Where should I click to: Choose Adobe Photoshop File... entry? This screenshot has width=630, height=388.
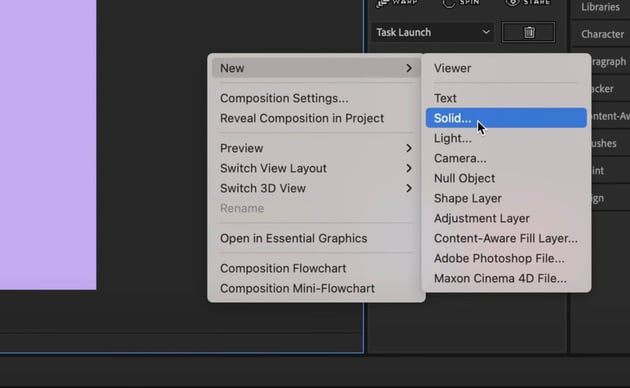[x=506, y=259]
